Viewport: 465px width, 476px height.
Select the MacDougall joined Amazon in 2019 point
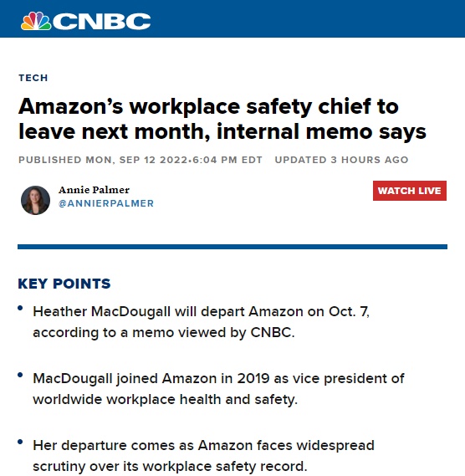[x=218, y=388]
